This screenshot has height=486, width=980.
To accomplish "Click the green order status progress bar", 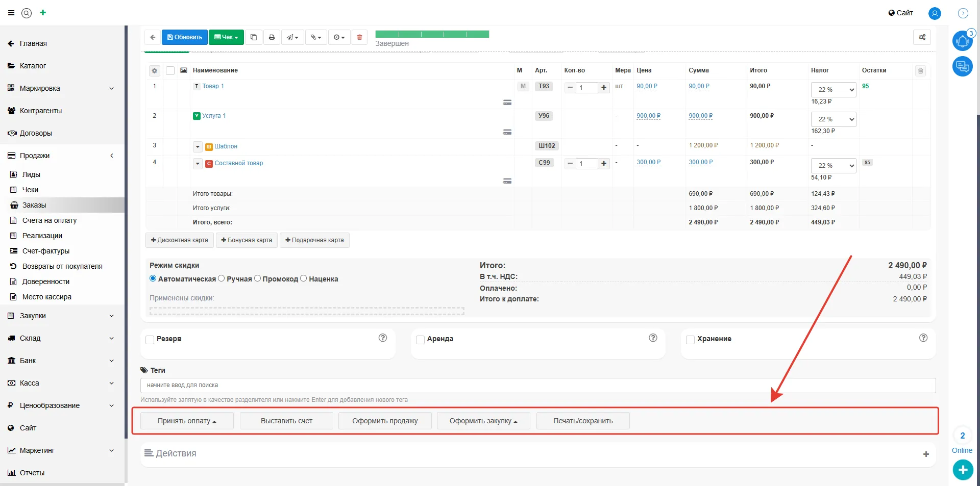I will click(432, 34).
